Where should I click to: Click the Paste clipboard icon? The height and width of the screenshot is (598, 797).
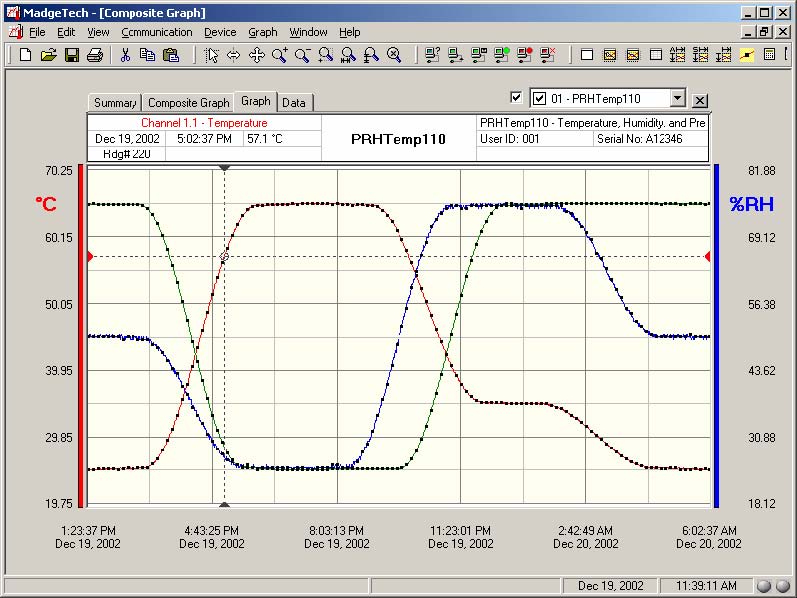[171, 54]
